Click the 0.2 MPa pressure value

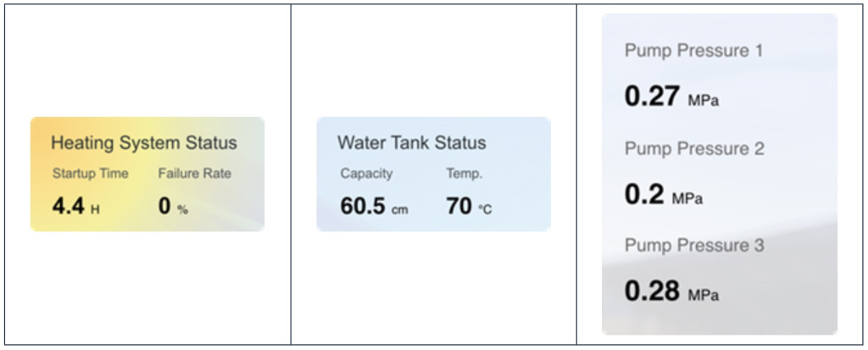coord(664,195)
